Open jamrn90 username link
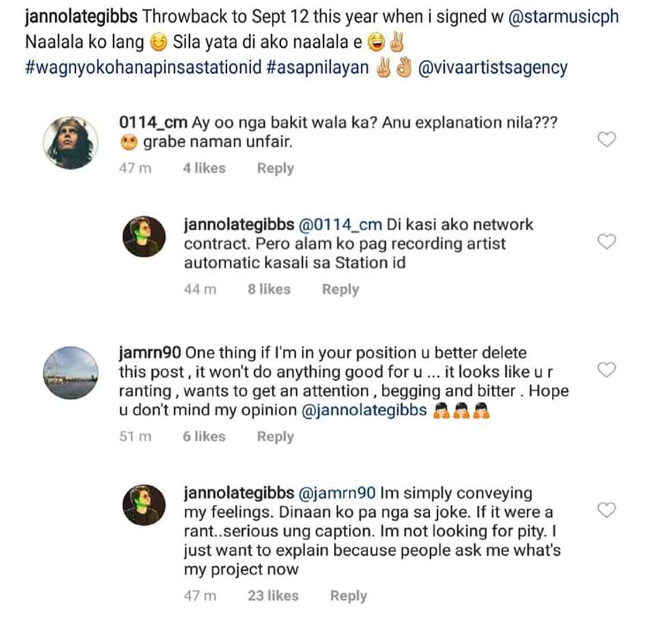The width and height of the screenshot is (649, 644). (x=150, y=353)
